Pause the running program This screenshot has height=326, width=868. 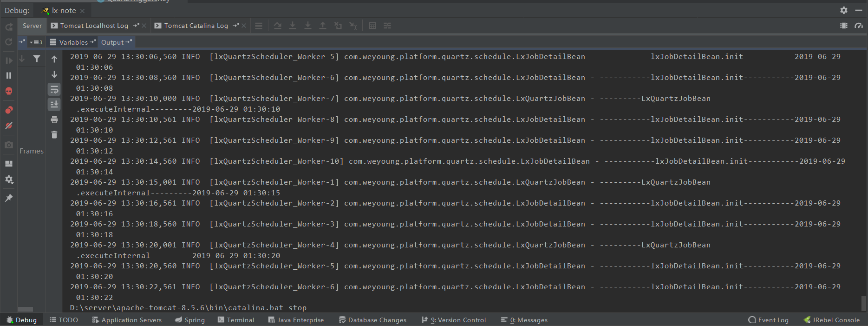(9, 75)
